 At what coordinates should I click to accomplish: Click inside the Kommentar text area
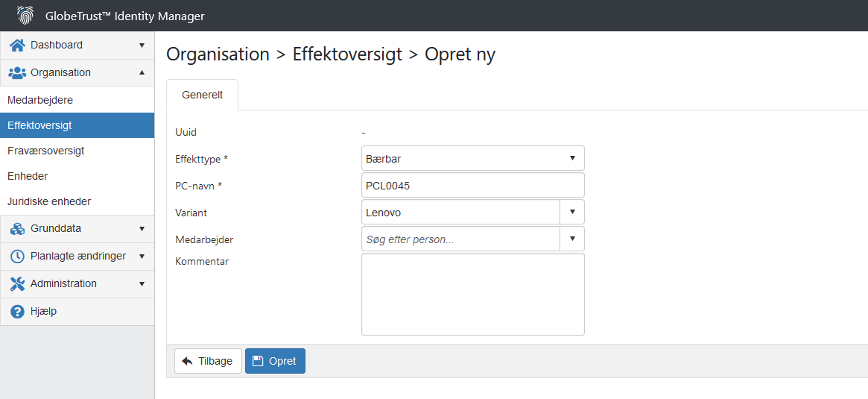(473, 295)
